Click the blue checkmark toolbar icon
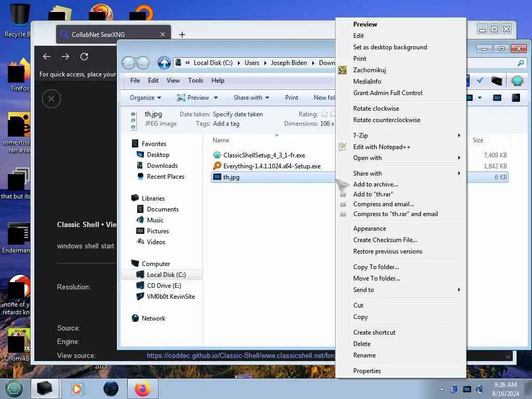 pos(480,81)
